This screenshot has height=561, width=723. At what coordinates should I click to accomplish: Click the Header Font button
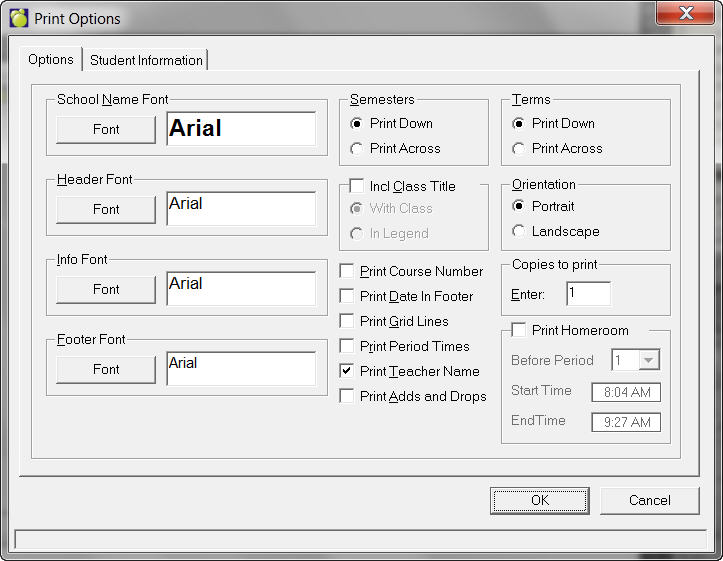point(106,209)
